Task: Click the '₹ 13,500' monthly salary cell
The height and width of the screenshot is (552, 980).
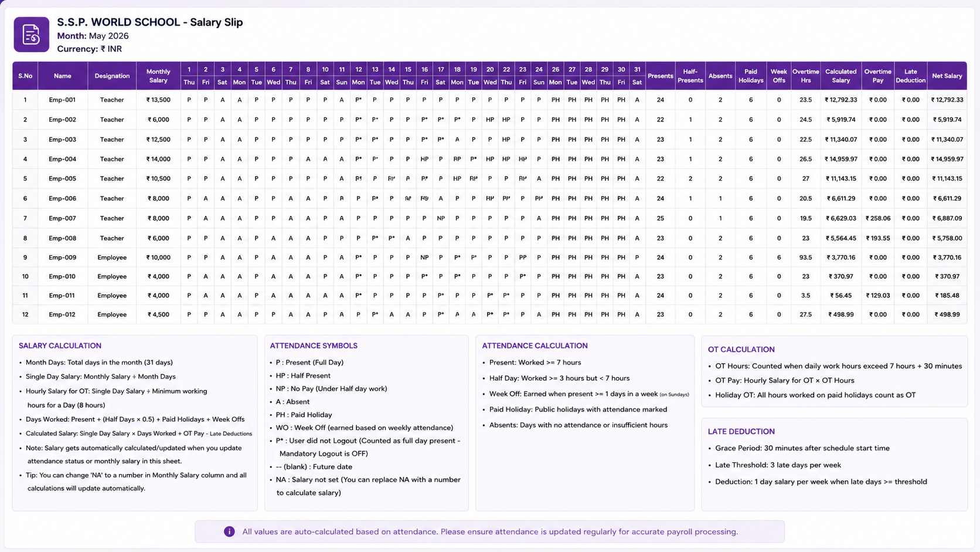Action: click(158, 100)
